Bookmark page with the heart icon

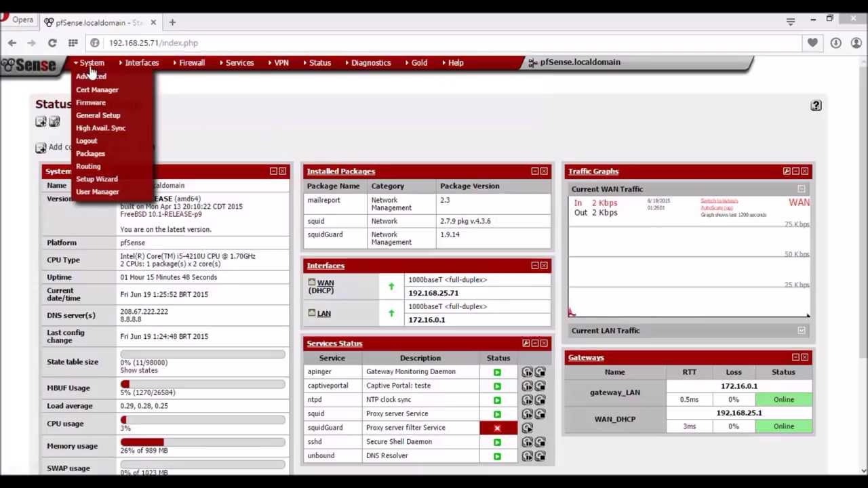812,43
